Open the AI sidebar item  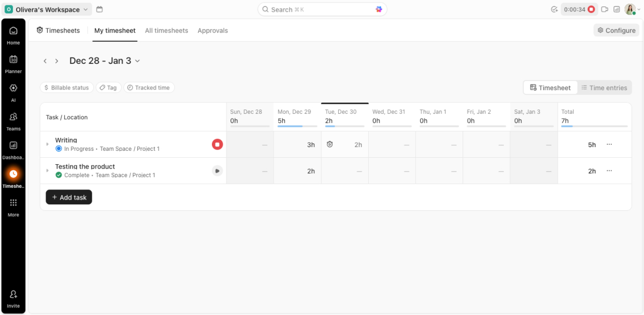click(x=13, y=92)
